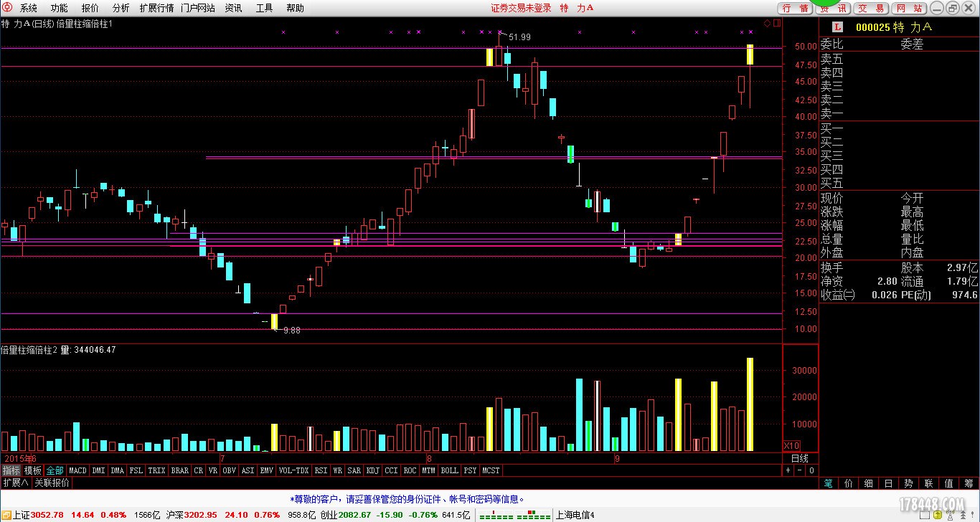
Task: Open the 扩展行情 menu
Action: [156, 8]
